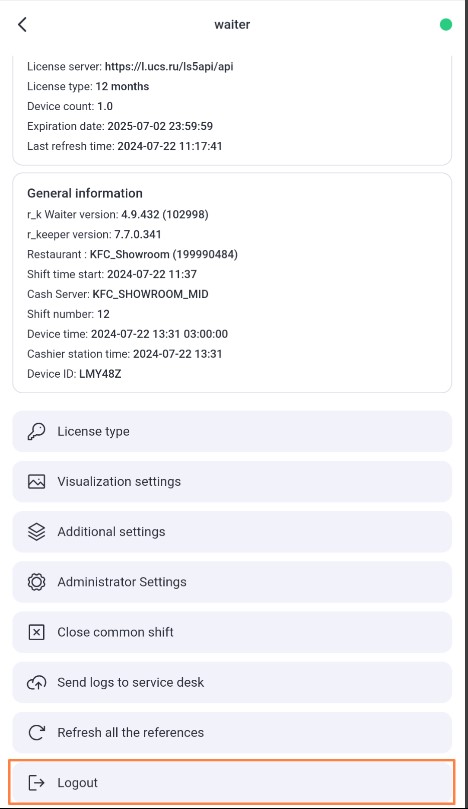Select Refresh all the references
This screenshot has width=468, height=809.
tap(232, 732)
